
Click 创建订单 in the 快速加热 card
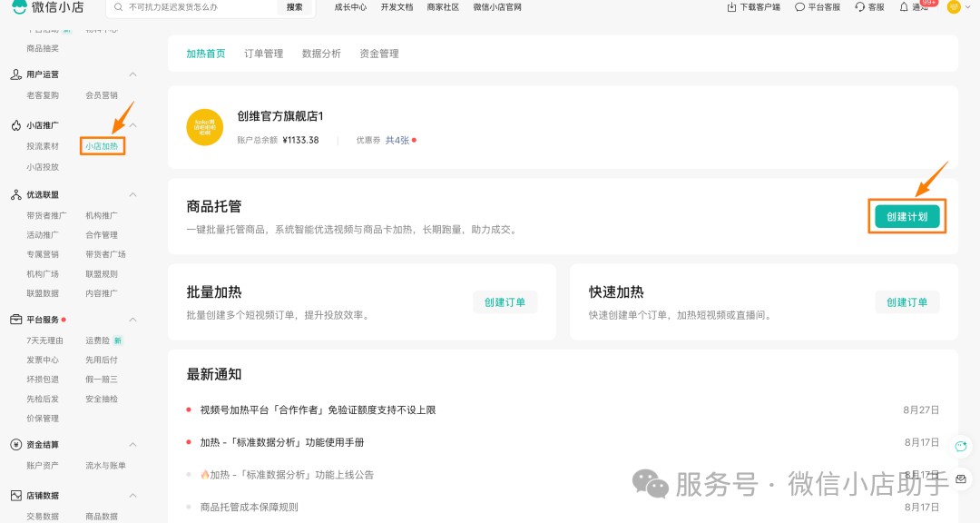[906, 302]
